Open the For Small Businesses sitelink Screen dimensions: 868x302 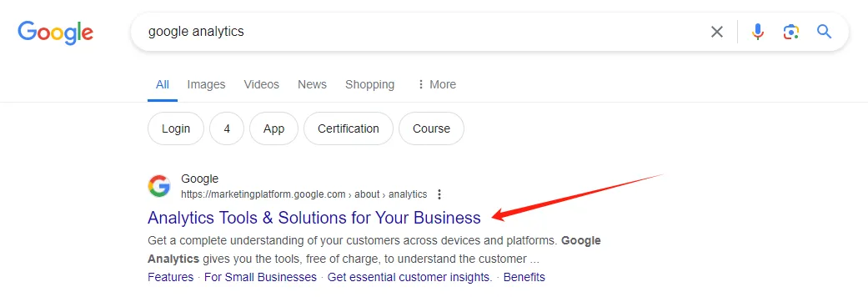(260, 277)
